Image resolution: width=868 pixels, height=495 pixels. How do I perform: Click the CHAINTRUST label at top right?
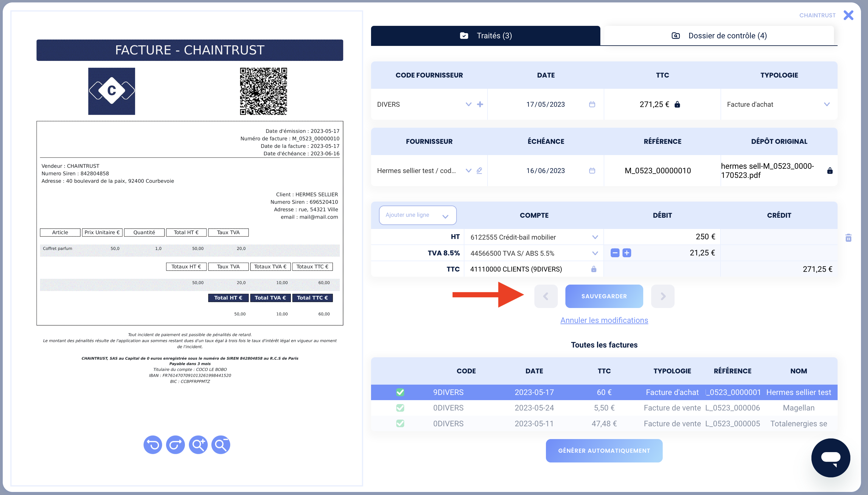(817, 15)
